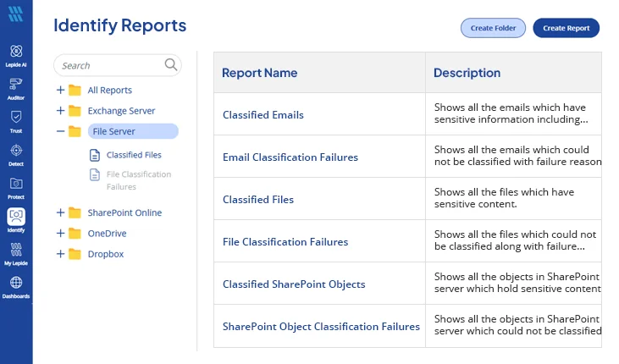Expand the Dropbox folder
Viewport: 619px width, 364px height.
(60, 253)
